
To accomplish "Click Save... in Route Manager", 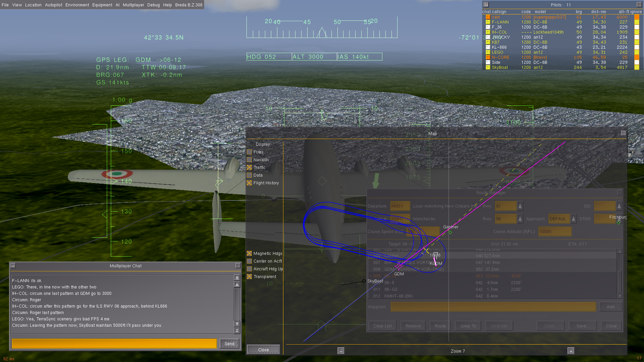I will pyautogui.click(x=583, y=326).
